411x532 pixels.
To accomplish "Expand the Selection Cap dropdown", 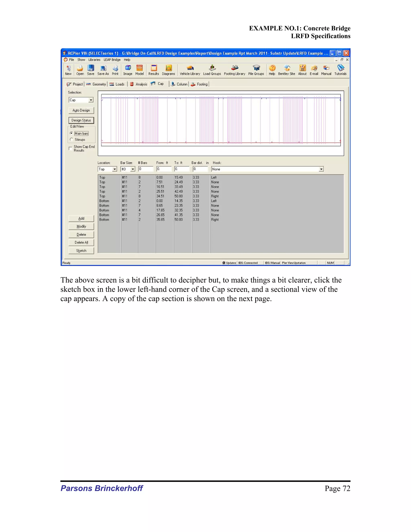I will 91,100.
